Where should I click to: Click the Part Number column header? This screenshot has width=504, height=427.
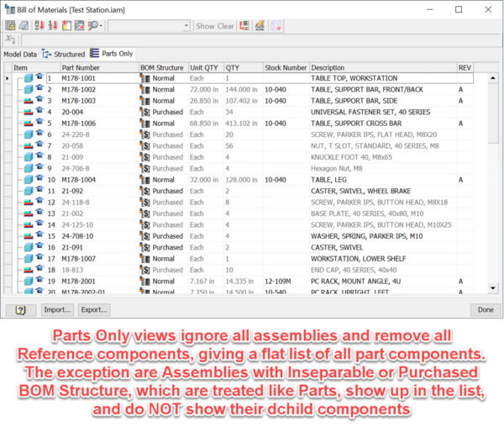pos(81,67)
